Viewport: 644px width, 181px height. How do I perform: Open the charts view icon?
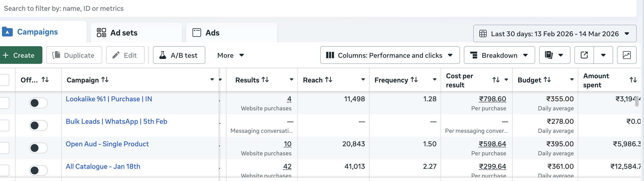coord(627,55)
